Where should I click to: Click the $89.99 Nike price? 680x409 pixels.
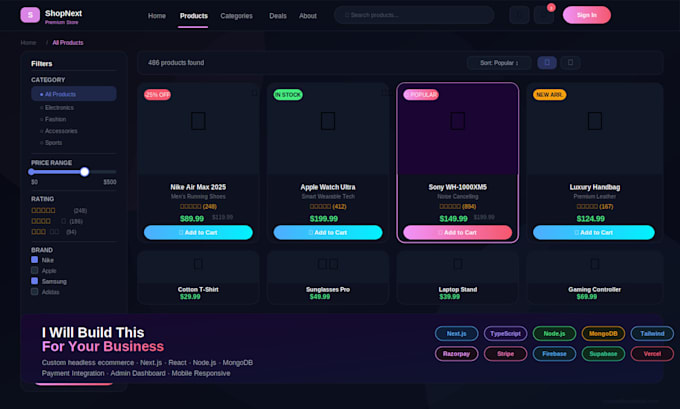coord(192,219)
